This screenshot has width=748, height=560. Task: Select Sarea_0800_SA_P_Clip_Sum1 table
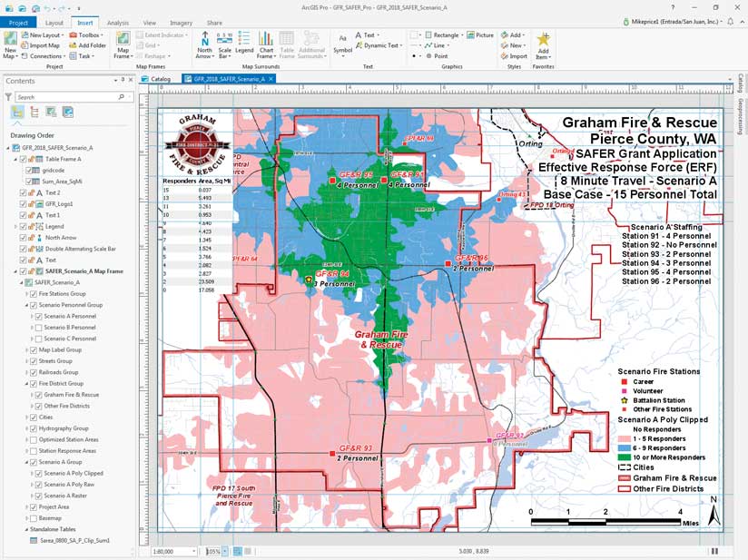pos(74,540)
